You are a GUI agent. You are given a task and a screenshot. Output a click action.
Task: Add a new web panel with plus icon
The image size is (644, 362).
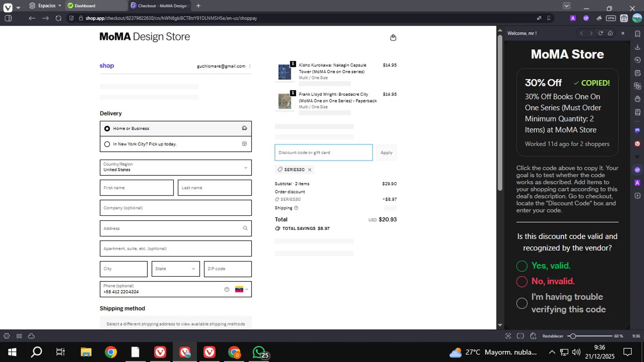638,196
